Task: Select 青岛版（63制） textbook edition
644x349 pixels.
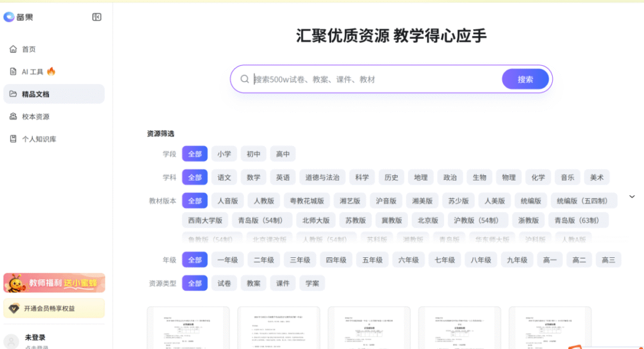Action: (x=578, y=220)
